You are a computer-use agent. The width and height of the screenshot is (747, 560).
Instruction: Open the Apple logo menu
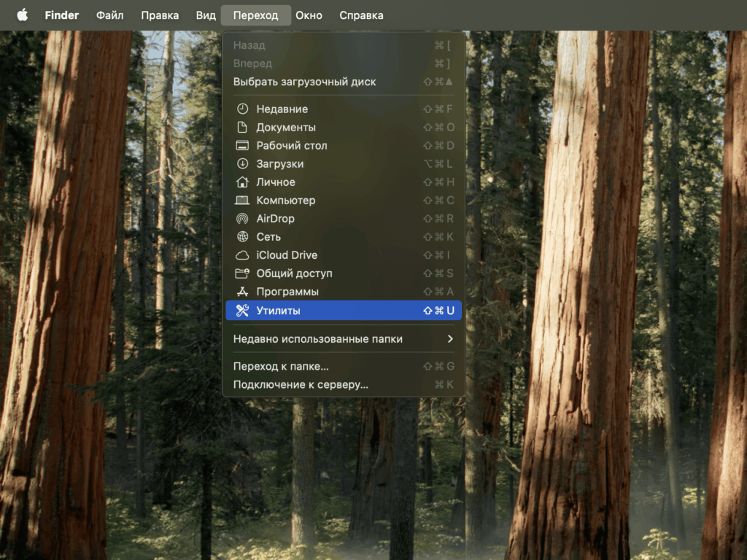[x=22, y=15]
